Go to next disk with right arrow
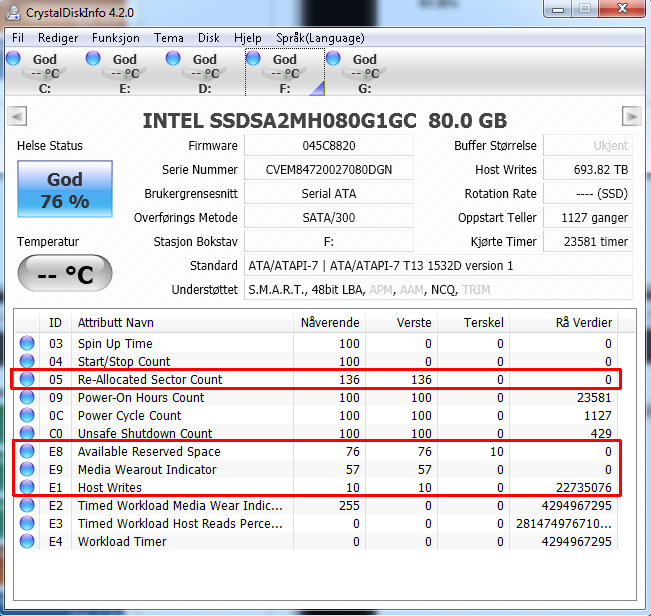 [x=631, y=116]
